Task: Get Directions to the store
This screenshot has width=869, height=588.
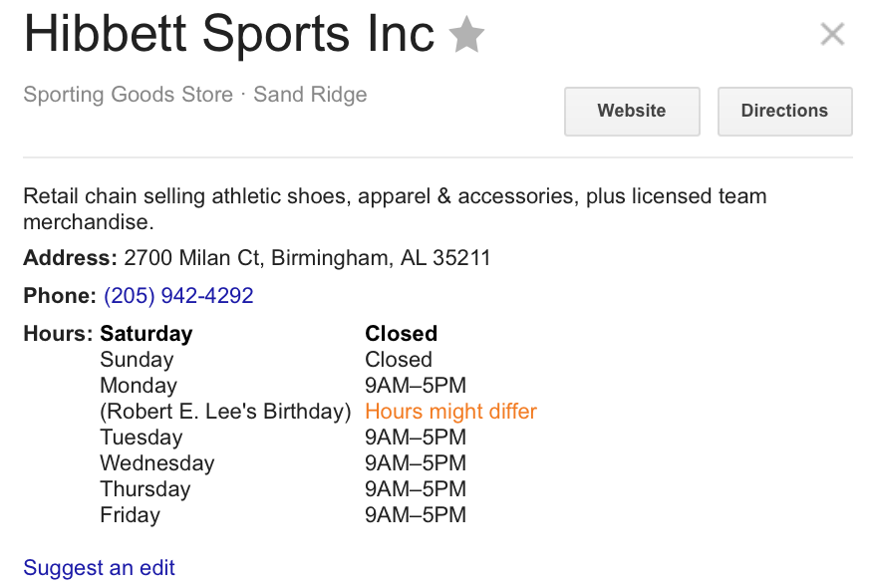Action: 784,111
